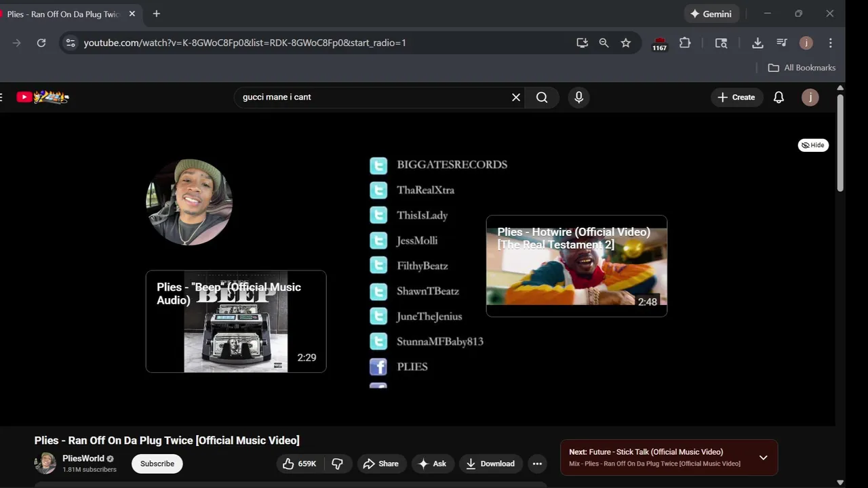Subscribe to PliesWorld channel
This screenshot has width=868, height=488.
coord(157,464)
